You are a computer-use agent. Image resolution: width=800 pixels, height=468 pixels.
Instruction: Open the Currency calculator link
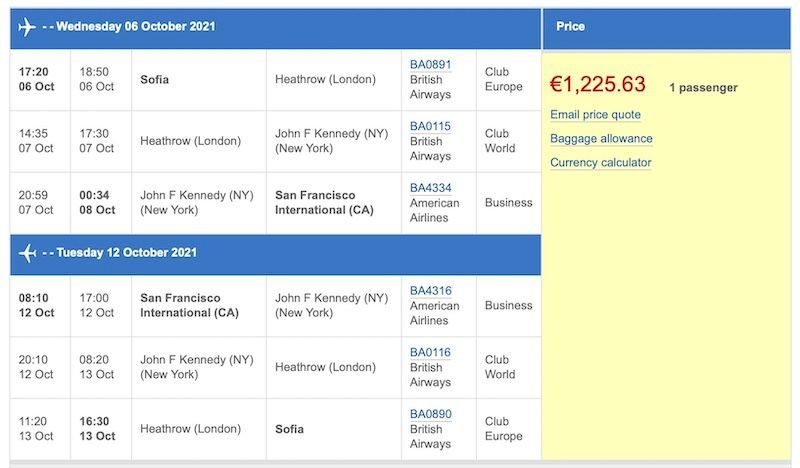601,163
